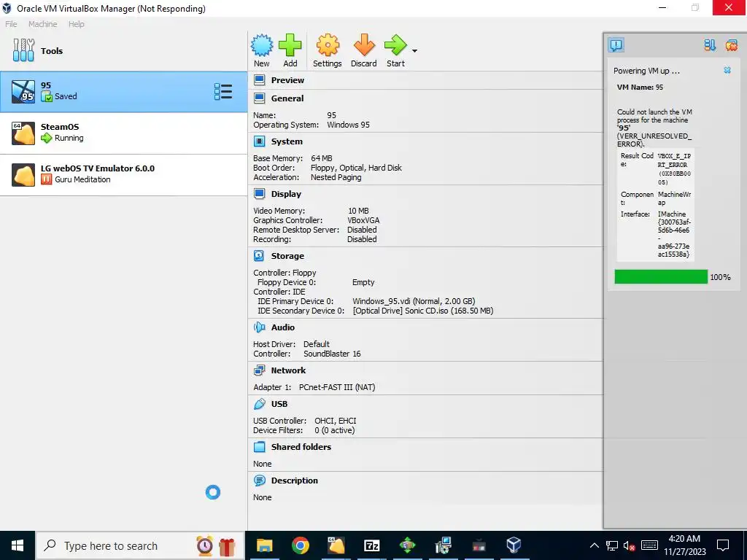Click the New virtual machine icon

(262, 45)
